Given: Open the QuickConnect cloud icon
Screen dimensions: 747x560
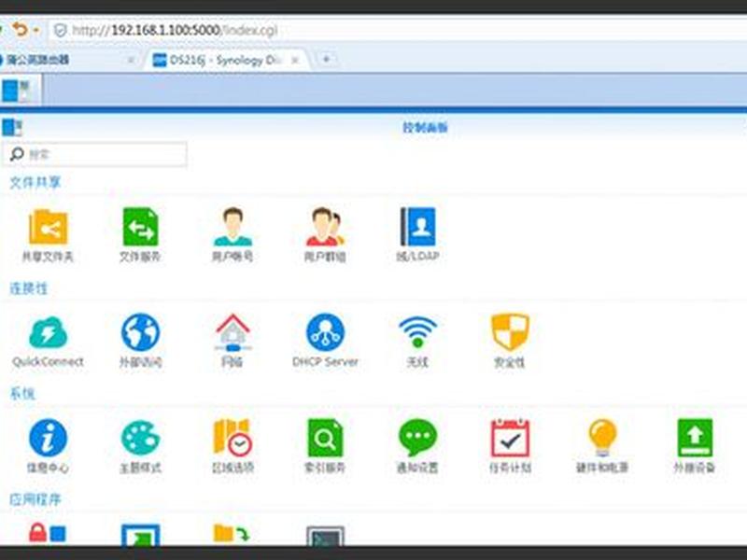Looking at the screenshot, I should click(48, 332).
